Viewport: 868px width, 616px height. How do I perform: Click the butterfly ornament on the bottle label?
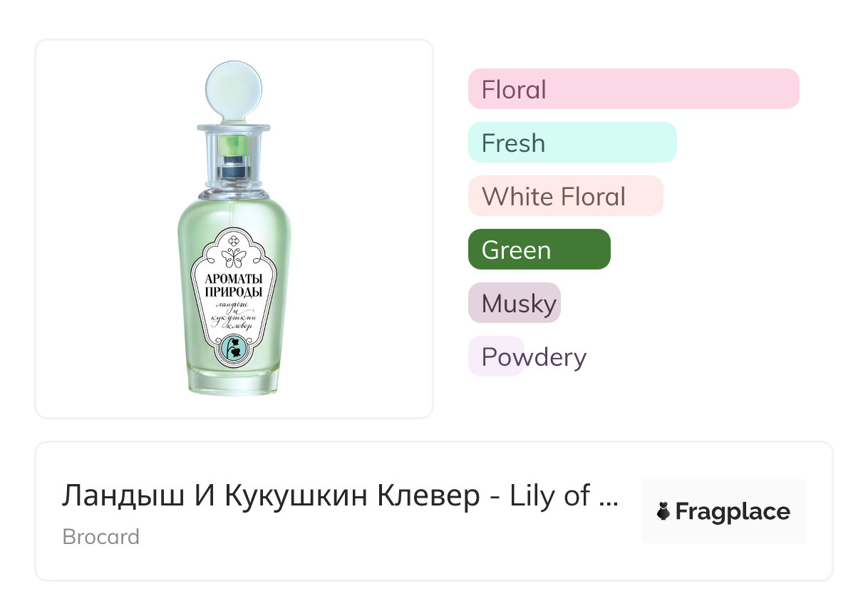[234, 257]
